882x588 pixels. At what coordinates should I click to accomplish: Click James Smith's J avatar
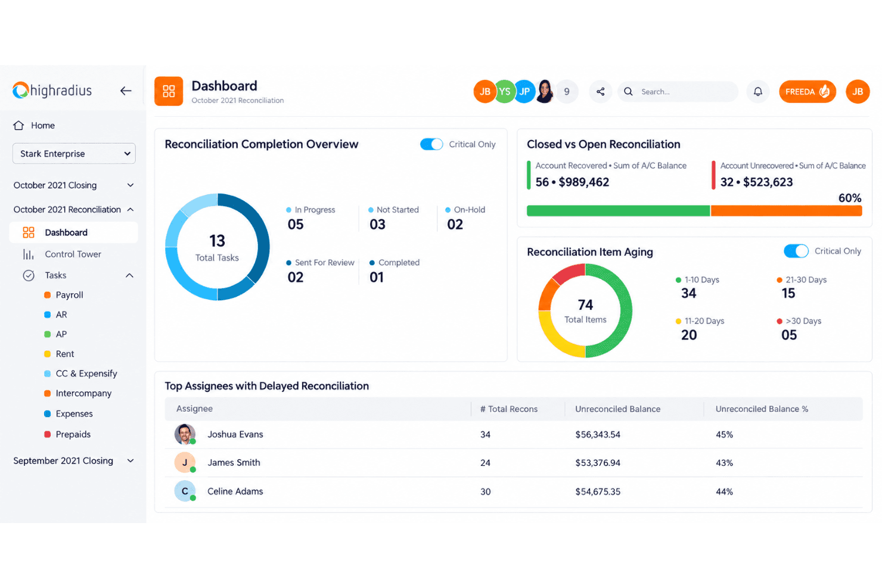coord(185,462)
